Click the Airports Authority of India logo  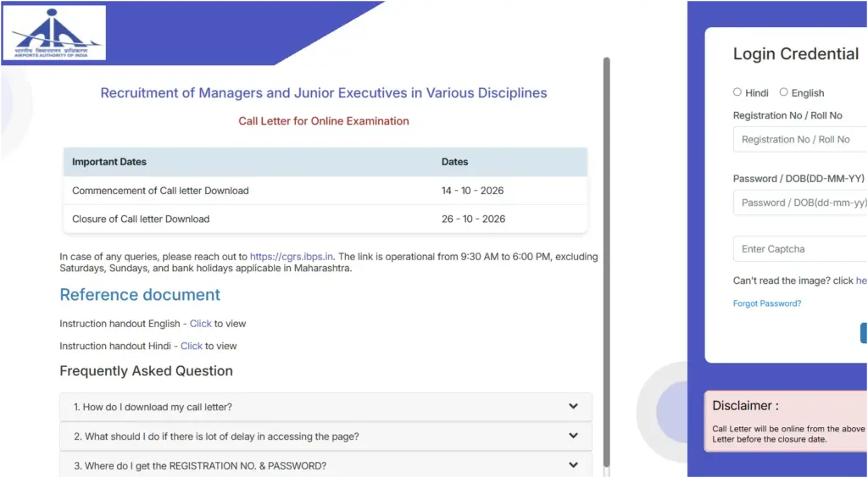pos(54,33)
